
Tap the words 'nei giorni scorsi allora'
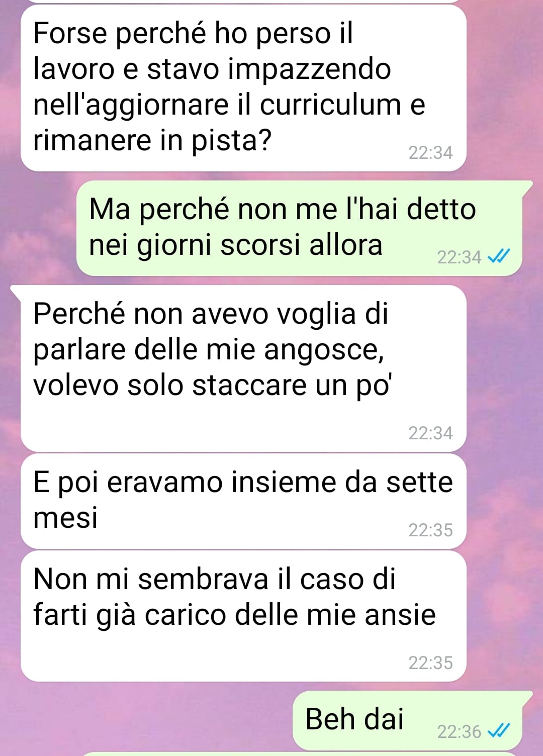point(236,245)
